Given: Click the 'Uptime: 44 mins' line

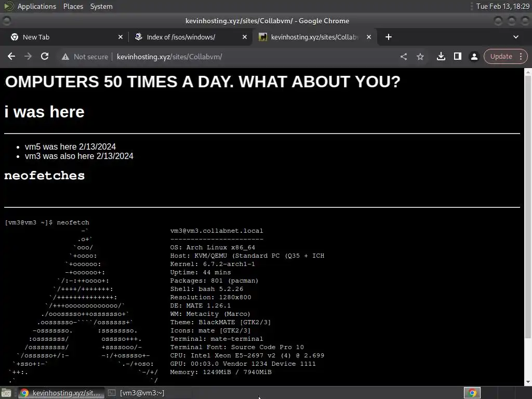Looking at the screenshot, I should click(200, 272).
